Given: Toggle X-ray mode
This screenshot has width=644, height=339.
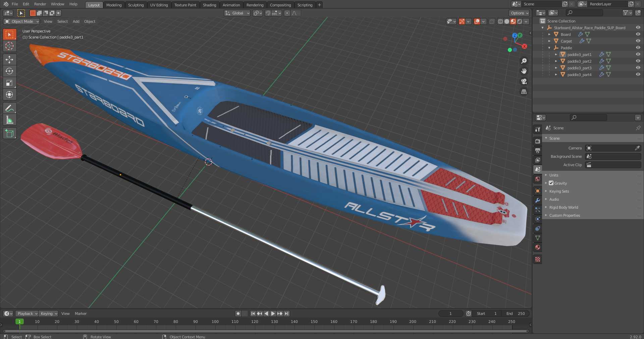Looking at the screenshot, I should coord(492,21).
